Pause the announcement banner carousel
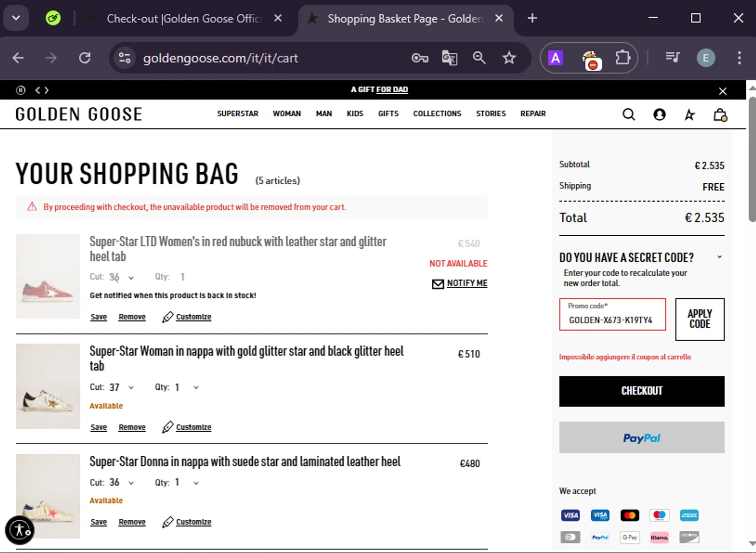Screen dimensions: 756x553 (x=21, y=90)
